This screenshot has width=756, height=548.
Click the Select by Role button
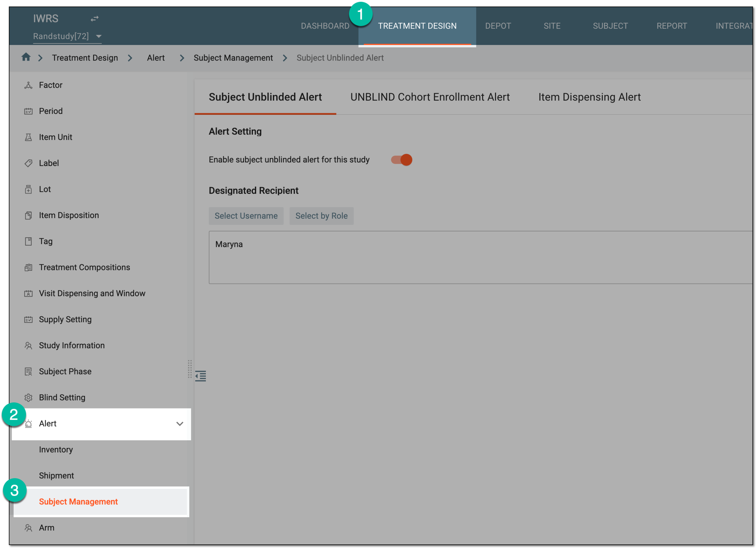click(321, 216)
